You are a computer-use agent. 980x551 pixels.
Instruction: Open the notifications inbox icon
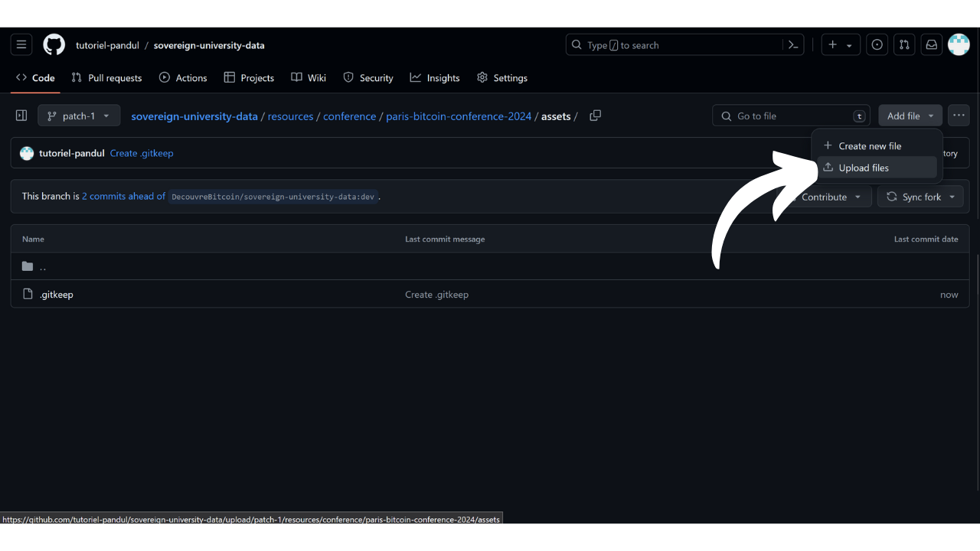click(931, 45)
